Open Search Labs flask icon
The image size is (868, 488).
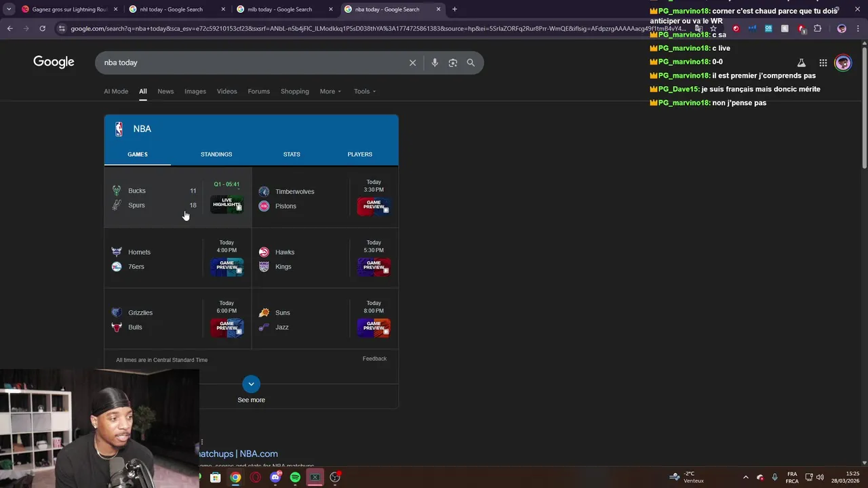tap(801, 62)
